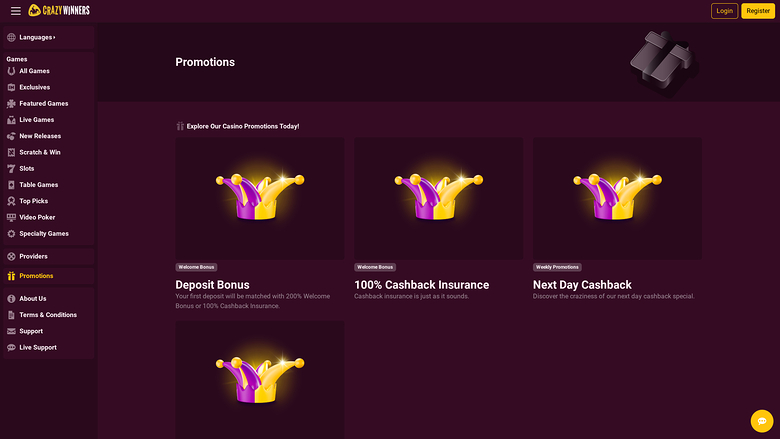Click the Weekly Promotions tag
This screenshot has width=780, height=439.
[x=558, y=267]
